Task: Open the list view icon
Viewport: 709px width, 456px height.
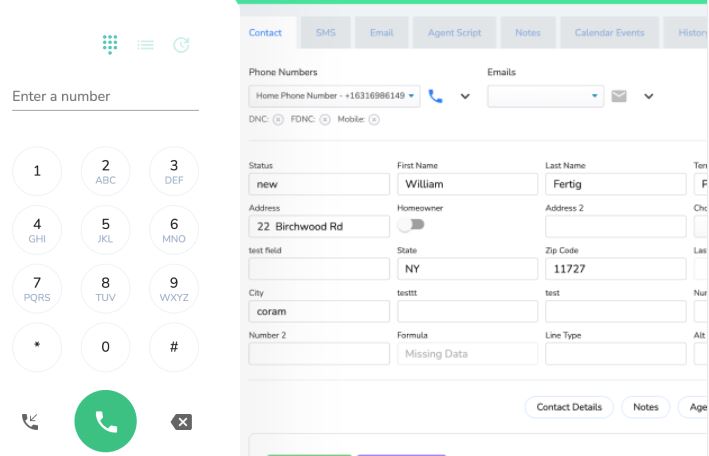Action: (146, 45)
